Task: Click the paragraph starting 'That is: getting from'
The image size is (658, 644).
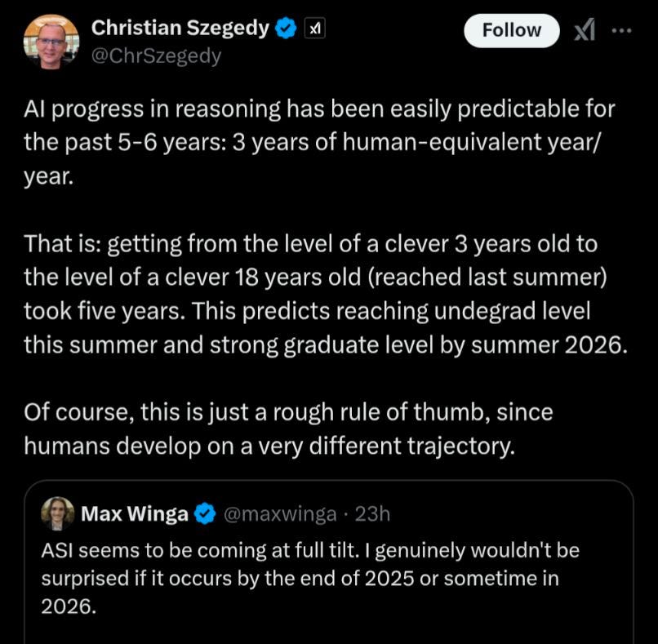Action: (326, 294)
